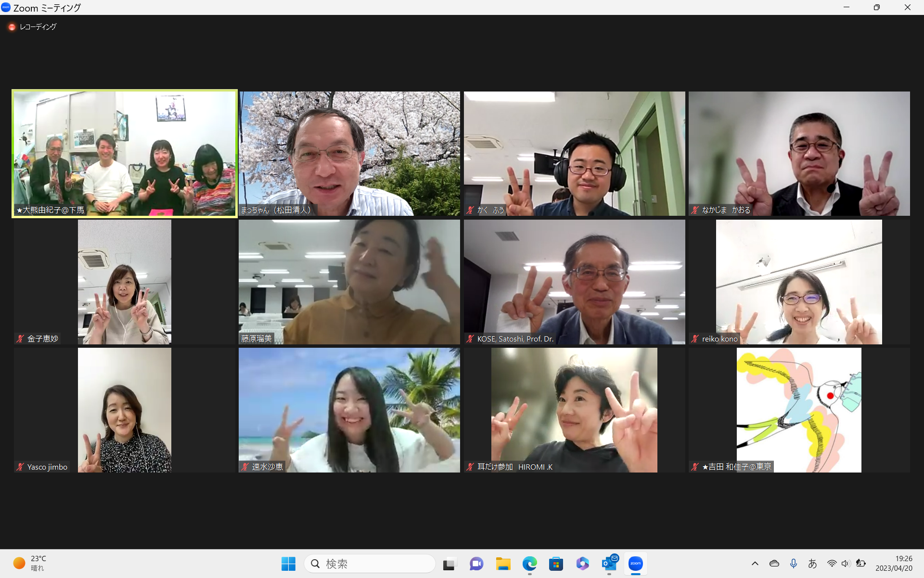Viewport: 924px width, 578px height.
Task: Restore down the Zoom window
Action: [877, 7]
